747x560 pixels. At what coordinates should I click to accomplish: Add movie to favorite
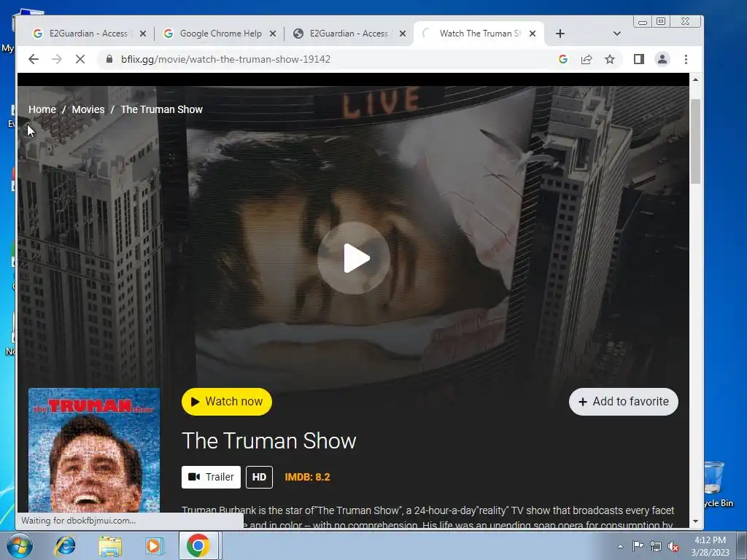(623, 402)
